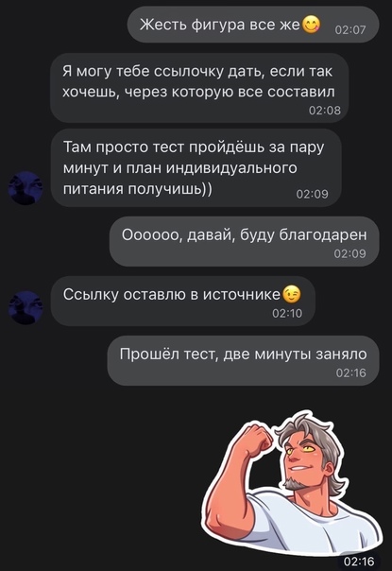Click the 02:10 timestamp
The height and width of the screenshot is (571, 392).
coord(287,313)
